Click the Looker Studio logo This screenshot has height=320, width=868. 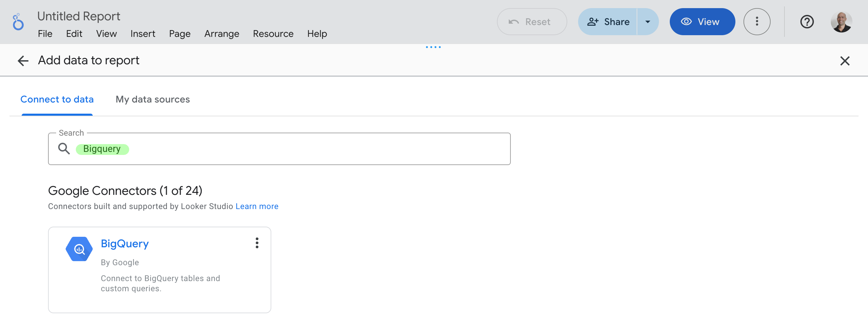coord(18,22)
